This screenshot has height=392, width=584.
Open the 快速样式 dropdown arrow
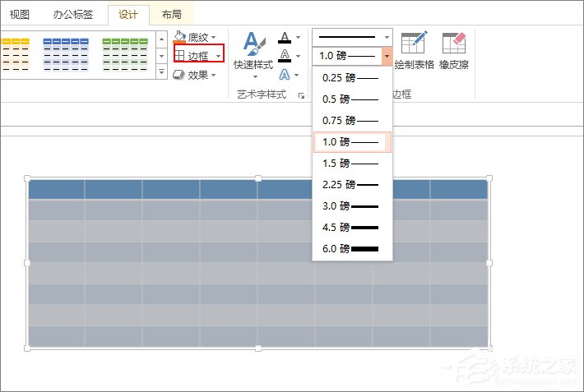click(256, 77)
